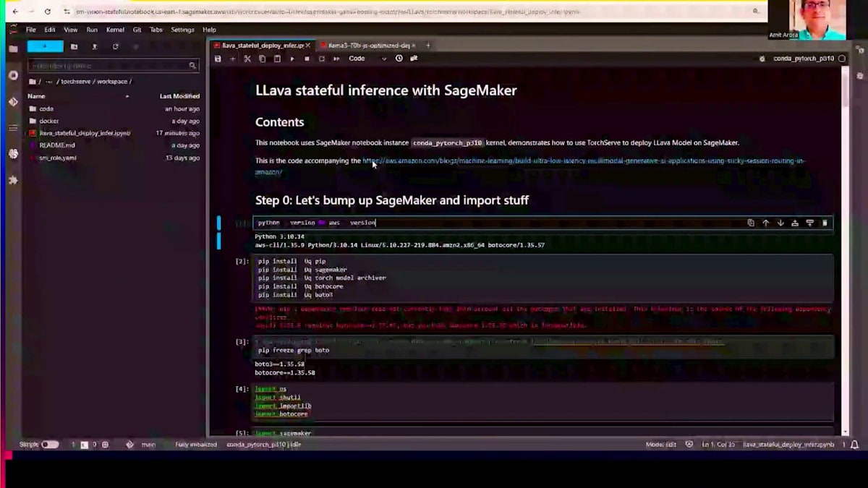Screen dimensions: 868x488
Task: Click the root folder icon in breadcrumb
Action: click(x=32, y=82)
